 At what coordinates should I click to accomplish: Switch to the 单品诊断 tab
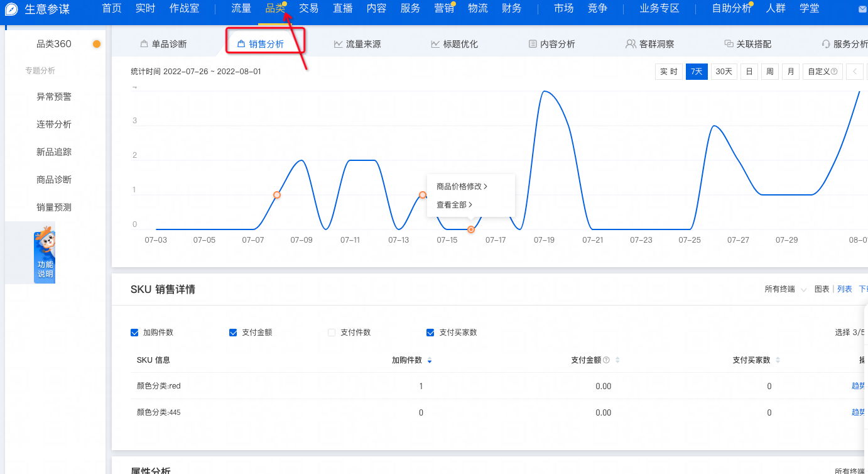pos(163,44)
